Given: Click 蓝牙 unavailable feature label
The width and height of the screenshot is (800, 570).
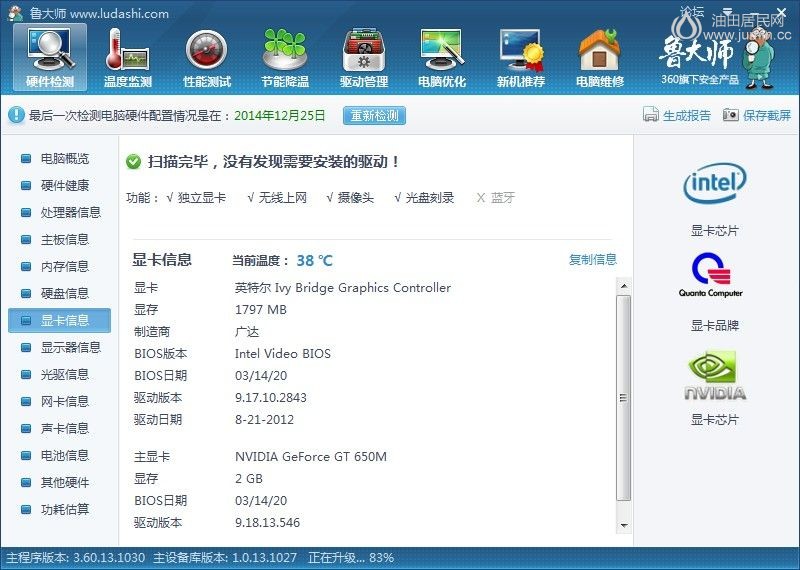Looking at the screenshot, I should click(x=503, y=198).
